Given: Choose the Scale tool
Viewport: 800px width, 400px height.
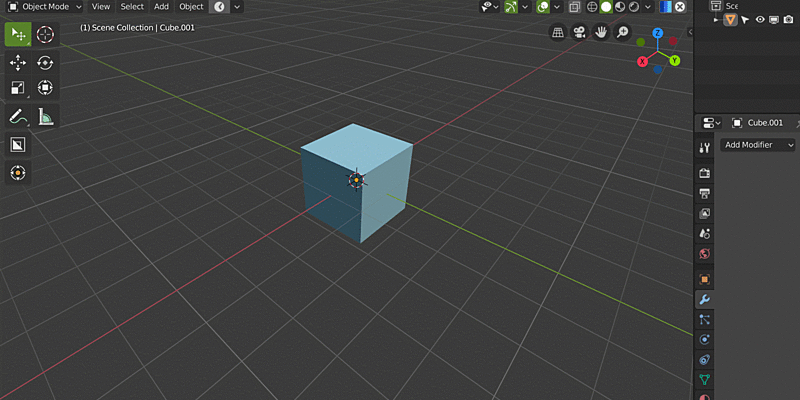Looking at the screenshot, I should (18, 88).
